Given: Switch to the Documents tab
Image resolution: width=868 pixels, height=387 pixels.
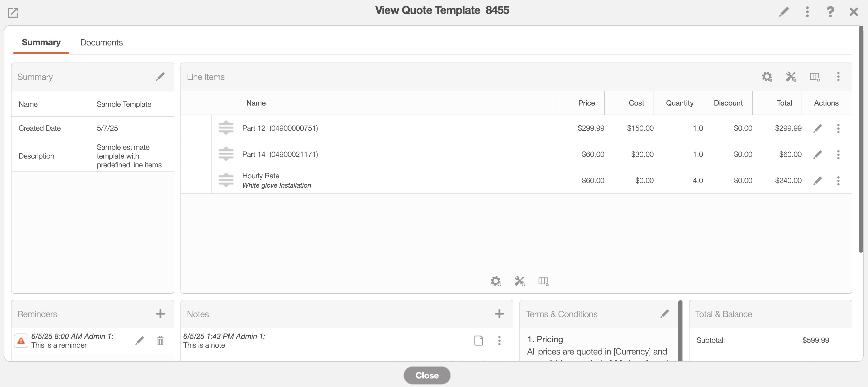Looking at the screenshot, I should (x=101, y=43).
